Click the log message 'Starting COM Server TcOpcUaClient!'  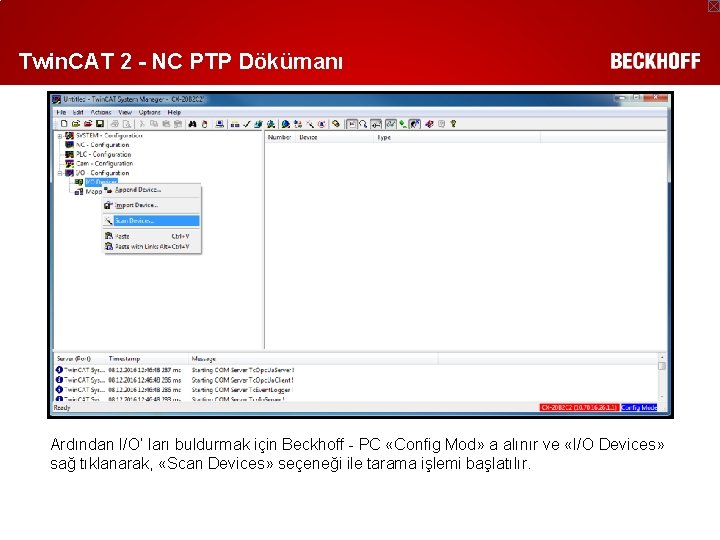[242, 380]
